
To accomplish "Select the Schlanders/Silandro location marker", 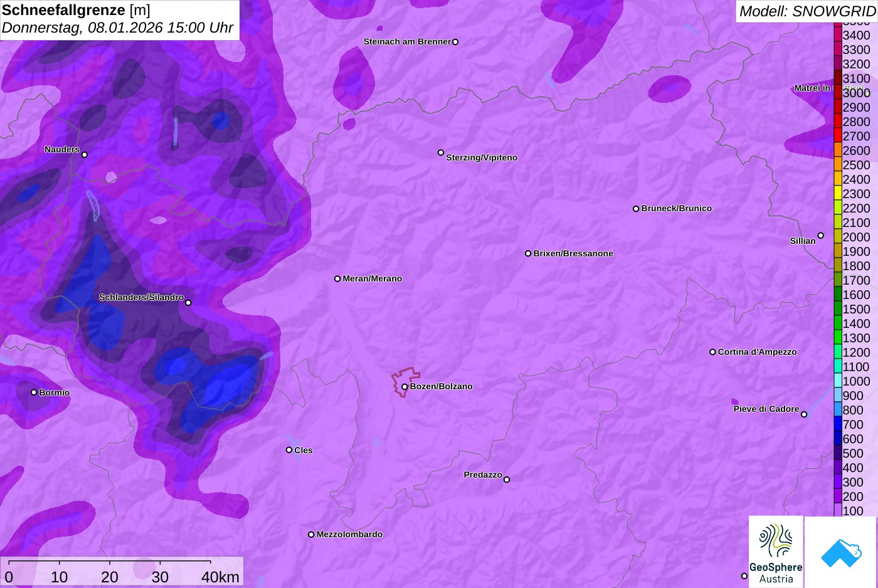I will pos(188,302).
